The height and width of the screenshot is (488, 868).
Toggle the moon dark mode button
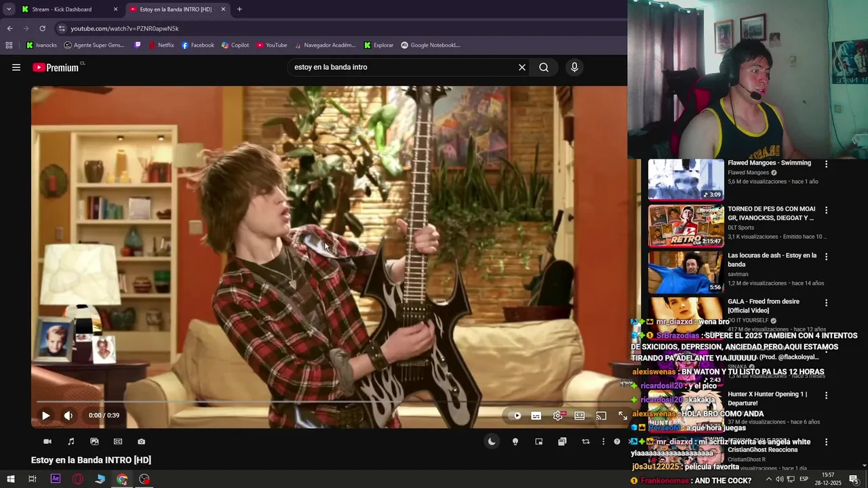(x=492, y=441)
